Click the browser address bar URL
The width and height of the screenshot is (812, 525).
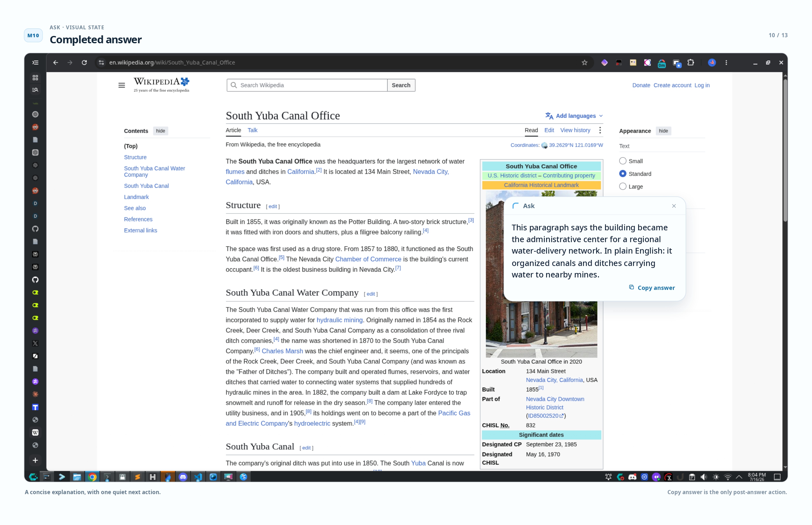pos(172,62)
